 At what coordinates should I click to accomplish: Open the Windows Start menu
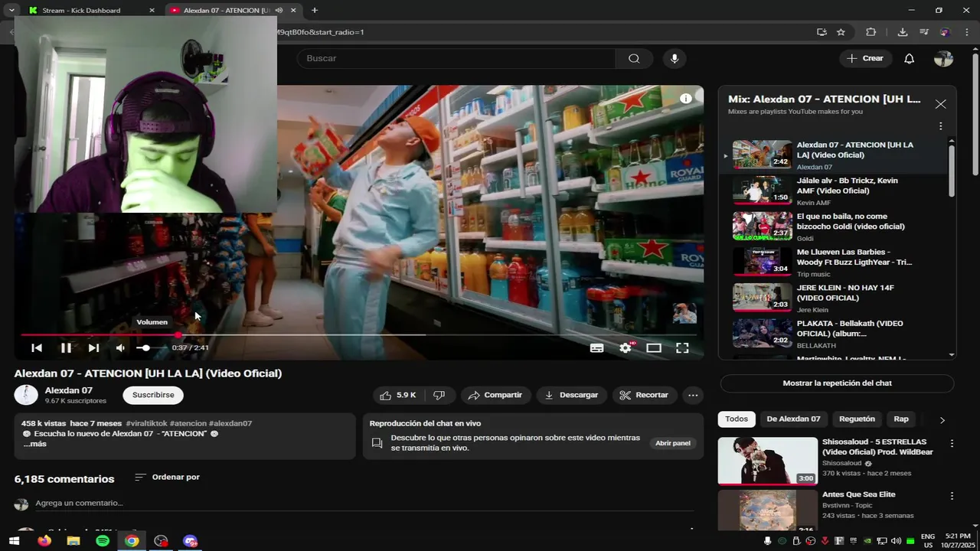coord(14,541)
